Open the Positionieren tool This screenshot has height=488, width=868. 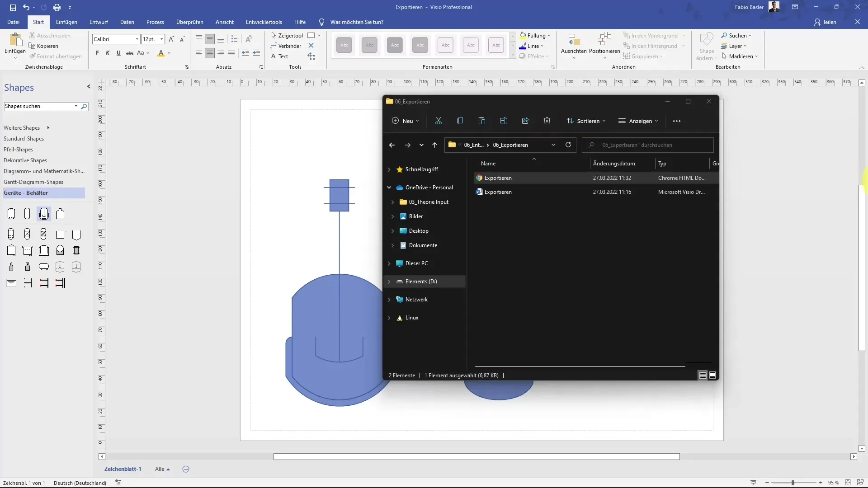[604, 46]
